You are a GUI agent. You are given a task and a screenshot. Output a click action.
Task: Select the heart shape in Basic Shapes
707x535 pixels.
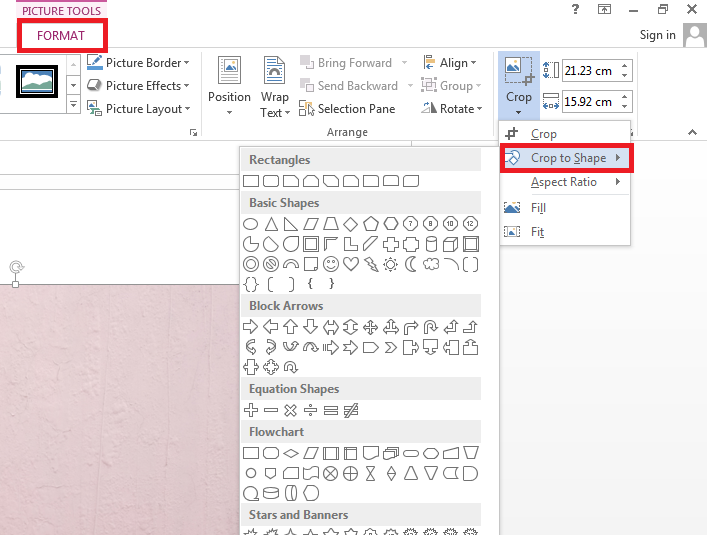(351, 264)
